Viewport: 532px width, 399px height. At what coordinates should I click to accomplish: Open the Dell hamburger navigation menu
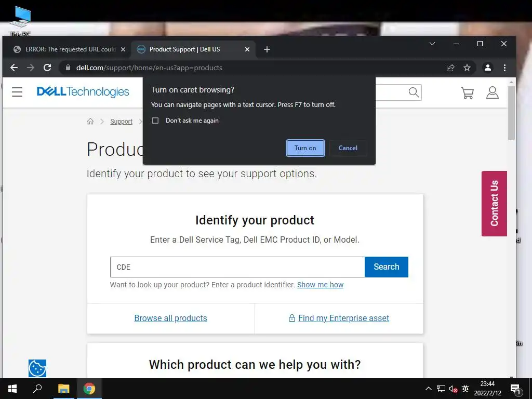click(x=17, y=92)
